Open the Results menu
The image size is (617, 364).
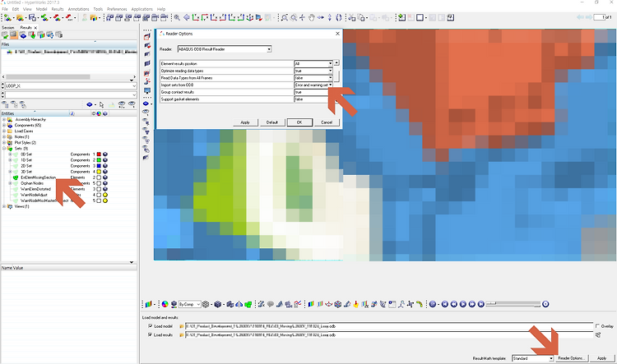58,9
